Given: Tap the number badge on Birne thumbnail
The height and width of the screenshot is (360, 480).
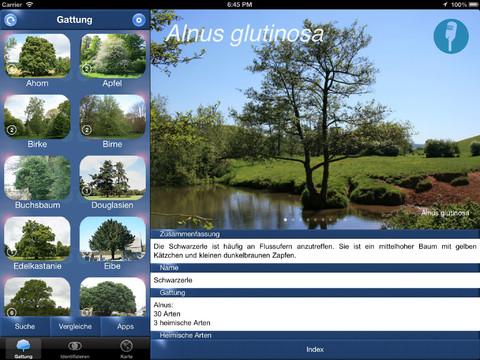Looking at the screenshot, I should pos(87,130).
